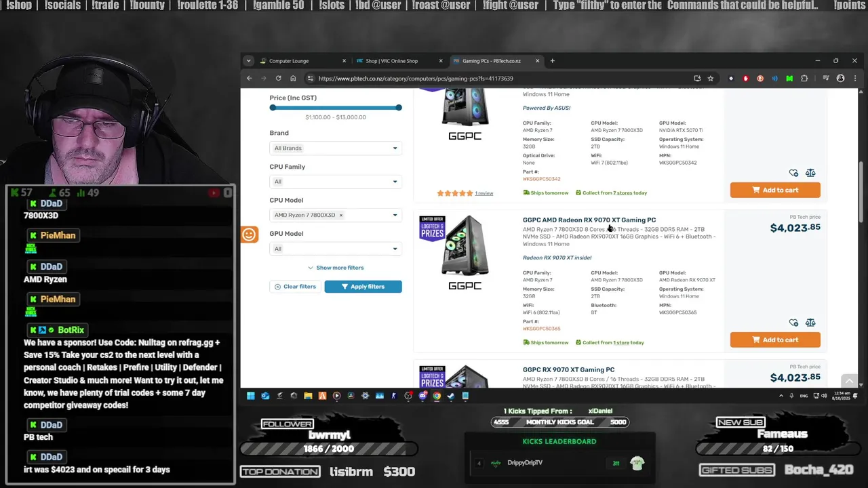Compare the GGPC RTX 5070 Ti PC

810,173
